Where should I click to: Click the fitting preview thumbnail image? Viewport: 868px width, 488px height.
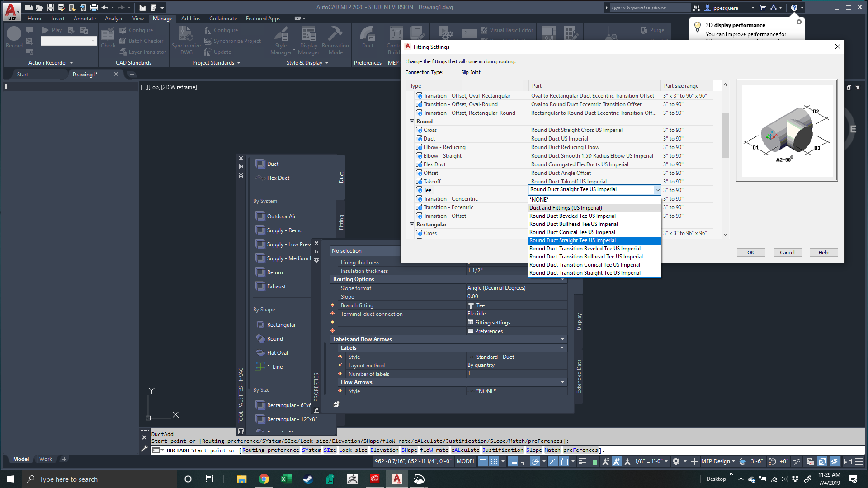coord(787,131)
